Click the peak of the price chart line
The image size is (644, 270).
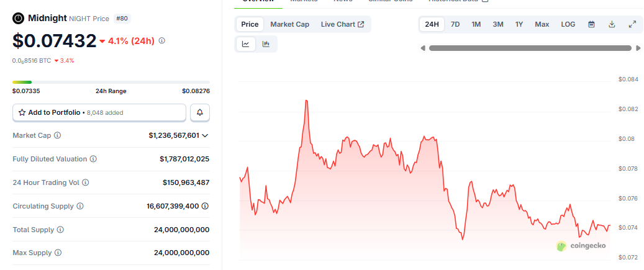click(306, 100)
